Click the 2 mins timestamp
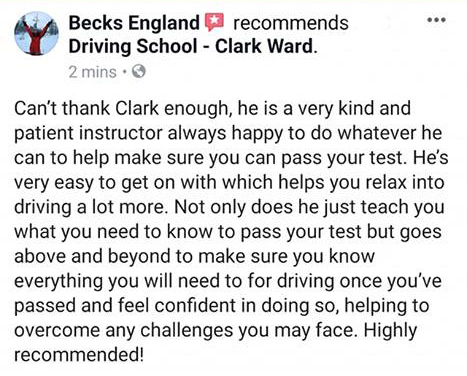 (93, 72)
